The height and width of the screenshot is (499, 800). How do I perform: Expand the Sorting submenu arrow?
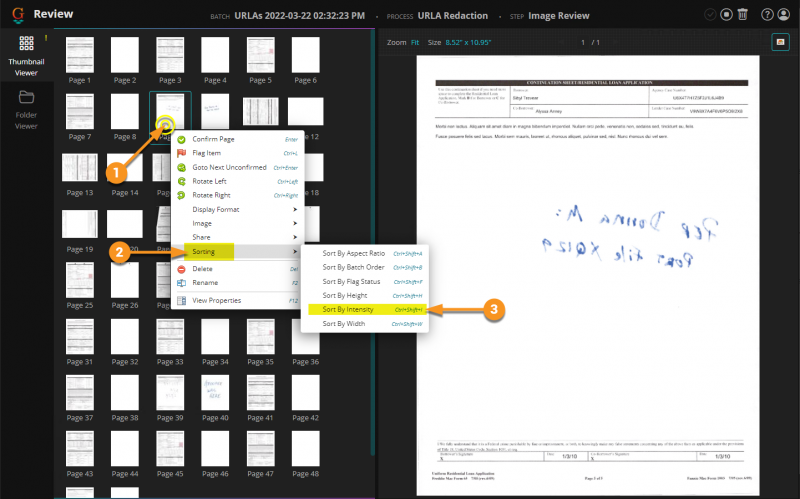(295, 252)
